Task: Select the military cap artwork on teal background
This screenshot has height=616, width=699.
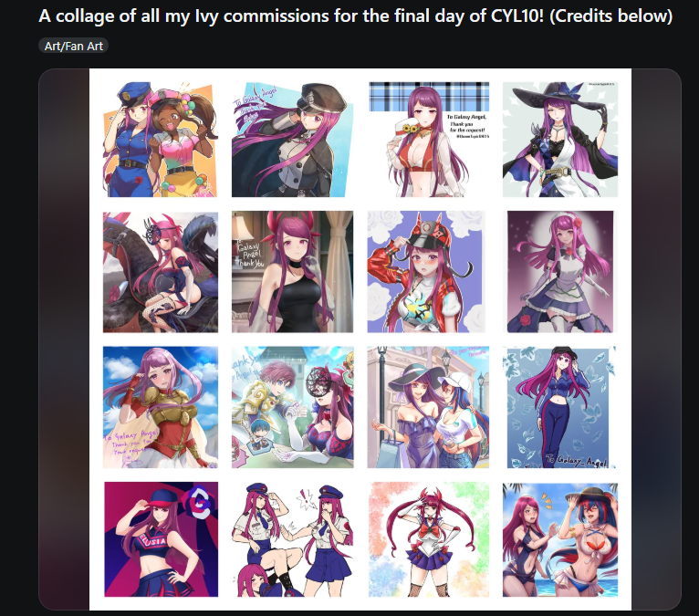Action: click(x=292, y=139)
